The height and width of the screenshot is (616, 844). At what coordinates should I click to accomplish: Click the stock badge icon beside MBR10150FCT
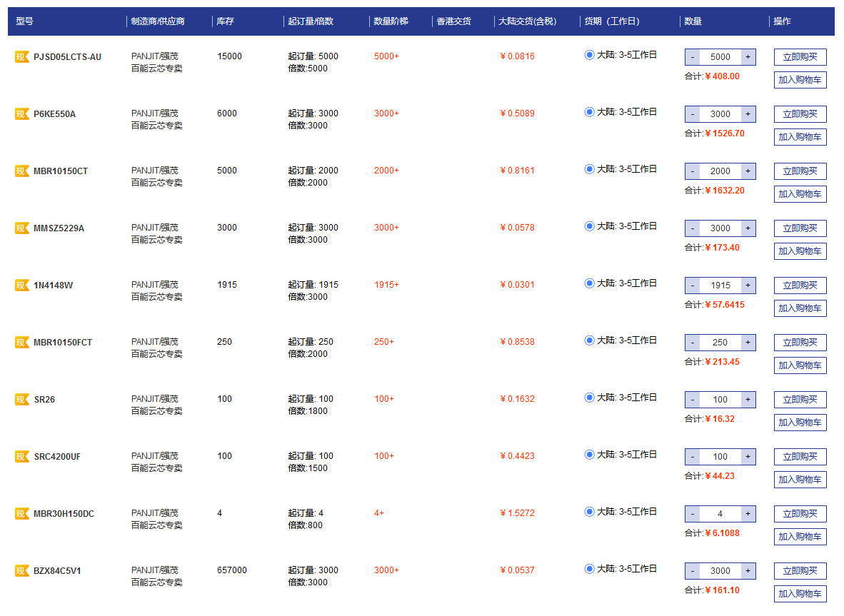pyautogui.click(x=22, y=342)
